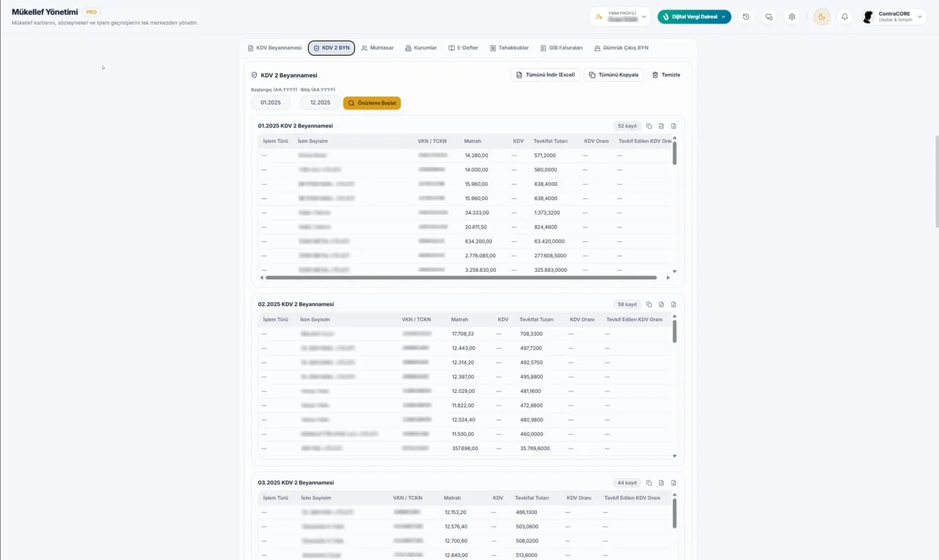Viewport: 939px width, 560px height.
Task: Click the rightmost file export icon of the 03.2025 card
Action: click(673, 483)
